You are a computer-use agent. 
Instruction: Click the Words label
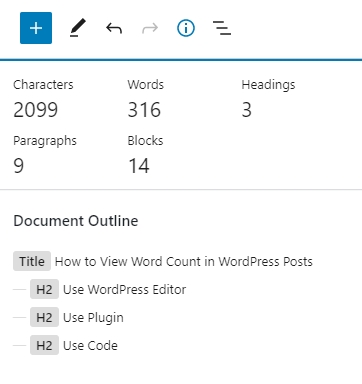pyautogui.click(x=146, y=85)
